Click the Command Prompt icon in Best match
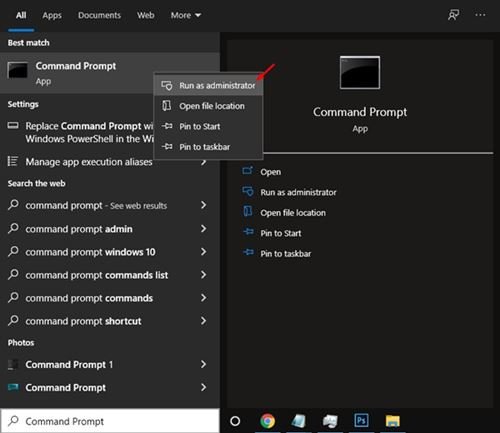This screenshot has height=433, width=500. coord(17,70)
